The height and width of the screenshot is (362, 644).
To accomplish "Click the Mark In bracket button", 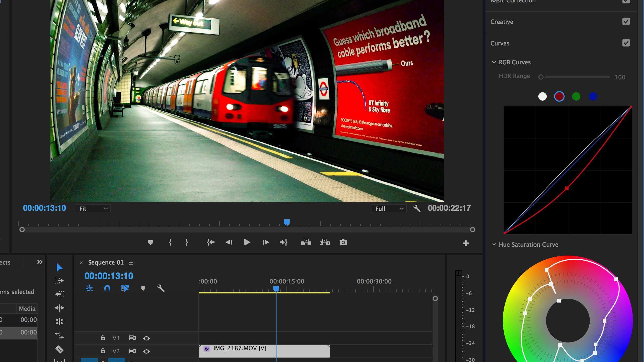I will point(170,242).
